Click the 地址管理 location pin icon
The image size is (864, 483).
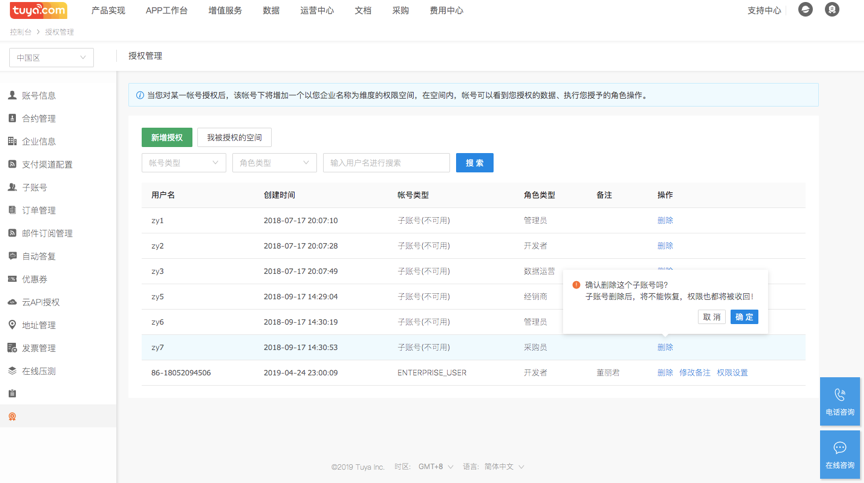point(12,325)
